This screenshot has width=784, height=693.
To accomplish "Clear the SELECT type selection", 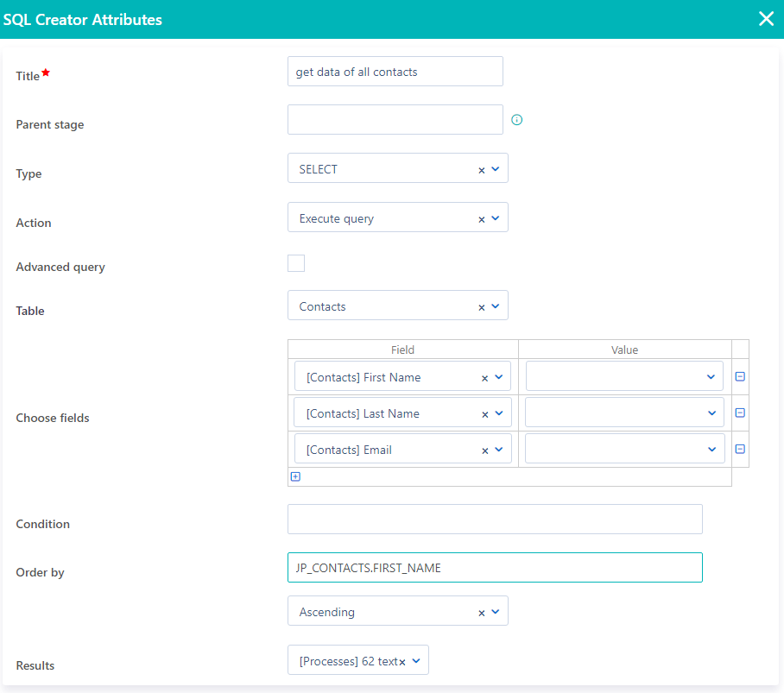I will tap(481, 168).
